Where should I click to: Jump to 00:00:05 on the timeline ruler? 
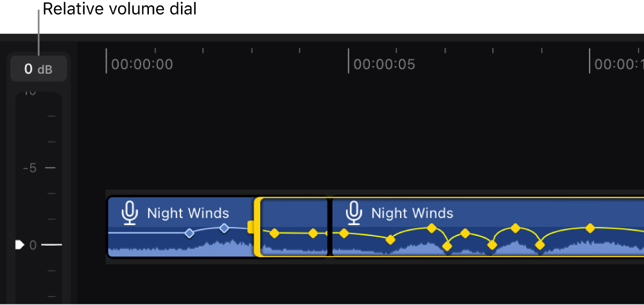[384, 64]
